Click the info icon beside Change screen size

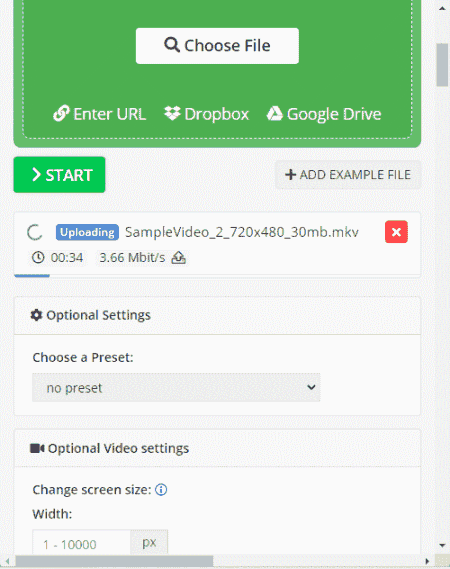[x=161, y=490]
